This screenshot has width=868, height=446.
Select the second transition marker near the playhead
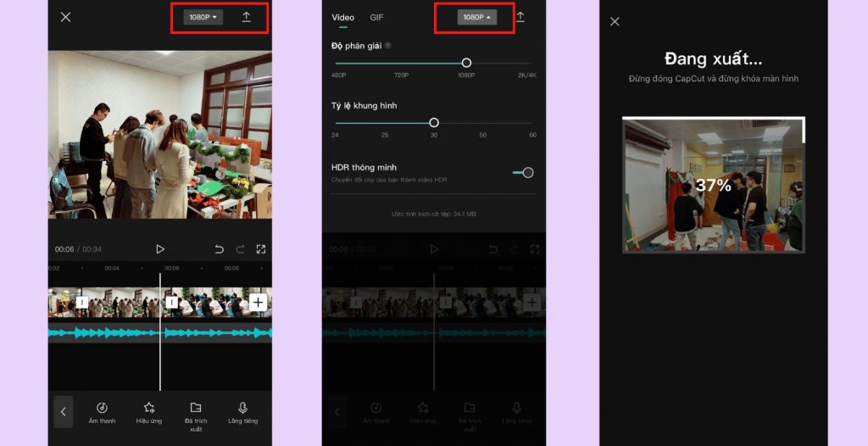click(171, 302)
